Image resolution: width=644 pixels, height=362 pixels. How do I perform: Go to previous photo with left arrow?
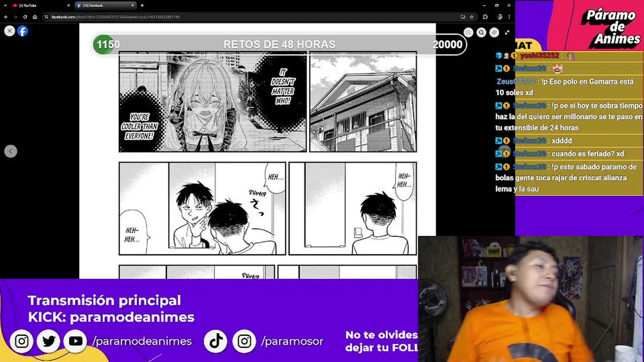pyautogui.click(x=11, y=151)
